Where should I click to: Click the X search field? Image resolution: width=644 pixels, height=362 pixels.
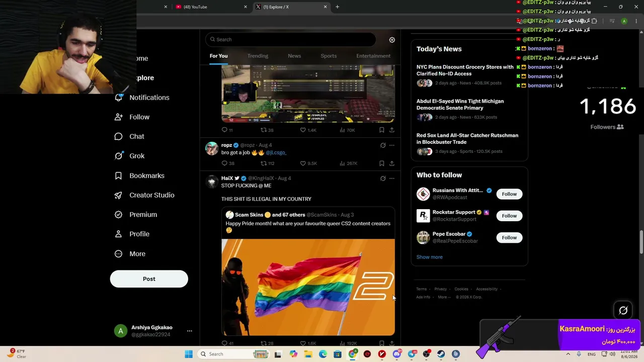(x=290, y=40)
